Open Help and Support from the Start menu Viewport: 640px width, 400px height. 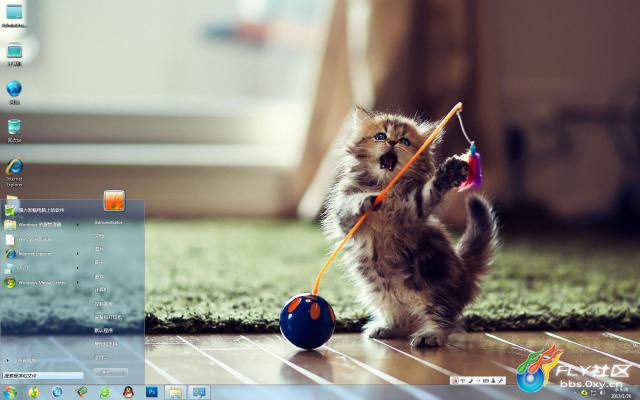(106, 344)
